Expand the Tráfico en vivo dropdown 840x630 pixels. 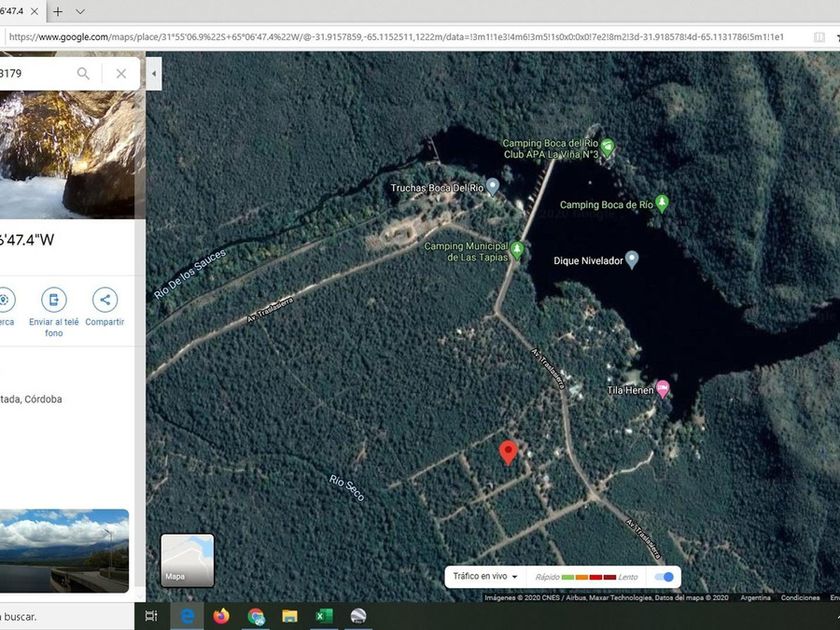[486, 577]
